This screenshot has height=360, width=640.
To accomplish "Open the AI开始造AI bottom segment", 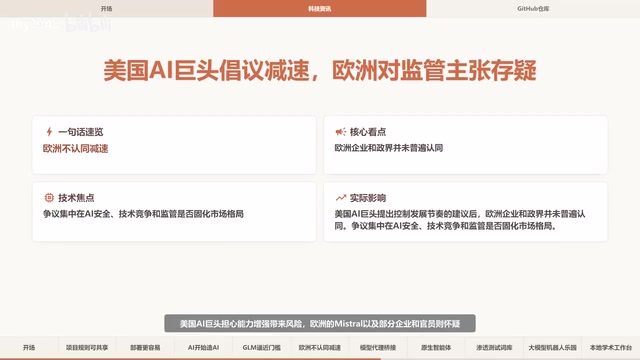I will (203, 347).
